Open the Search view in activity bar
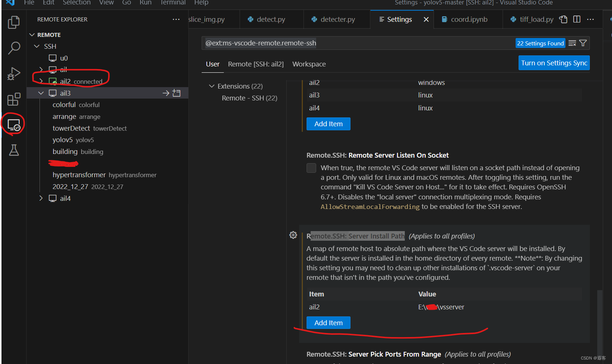The image size is (612, 364). (14, 48)
